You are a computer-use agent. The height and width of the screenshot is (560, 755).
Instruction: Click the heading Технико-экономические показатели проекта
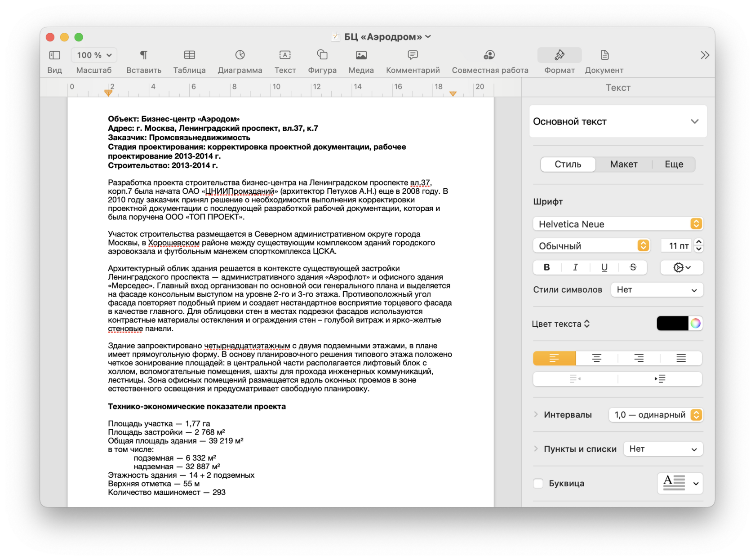197,406
